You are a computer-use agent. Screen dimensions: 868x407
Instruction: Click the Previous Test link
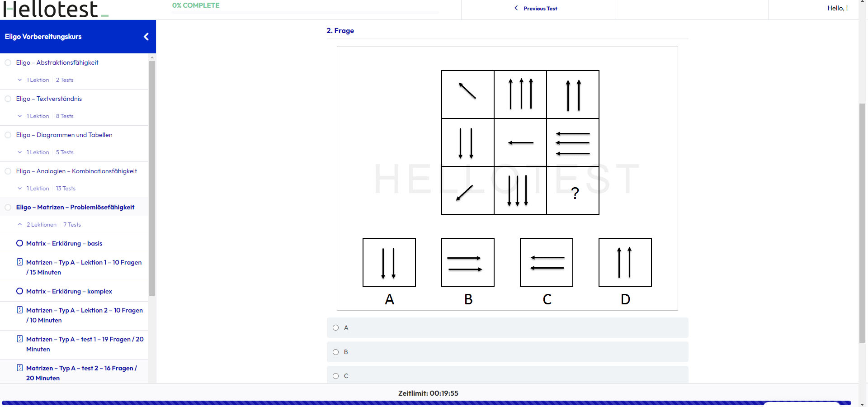(540, 8)
